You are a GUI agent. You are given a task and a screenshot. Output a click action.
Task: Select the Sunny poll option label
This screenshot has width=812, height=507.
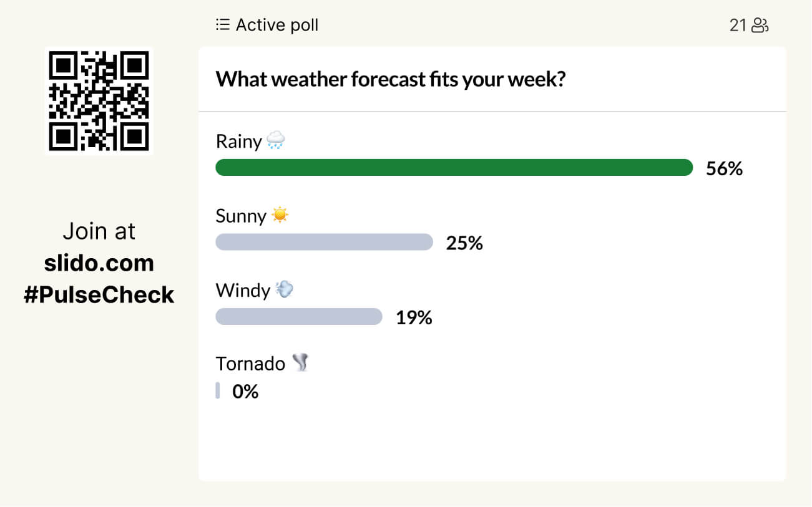241,216
